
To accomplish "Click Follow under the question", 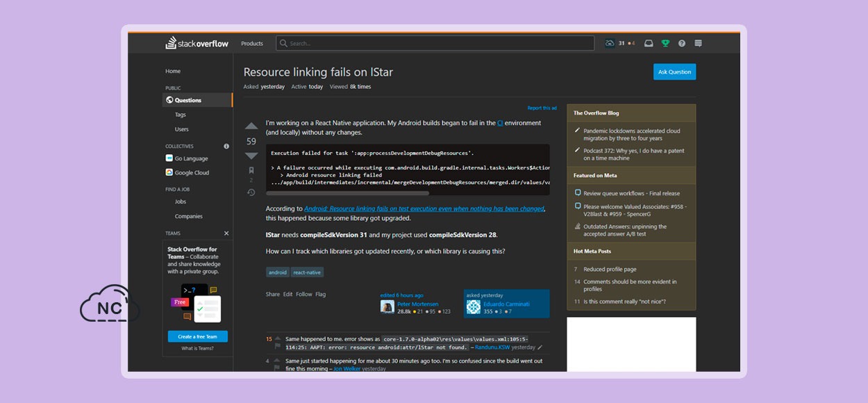I will (304, 294).
